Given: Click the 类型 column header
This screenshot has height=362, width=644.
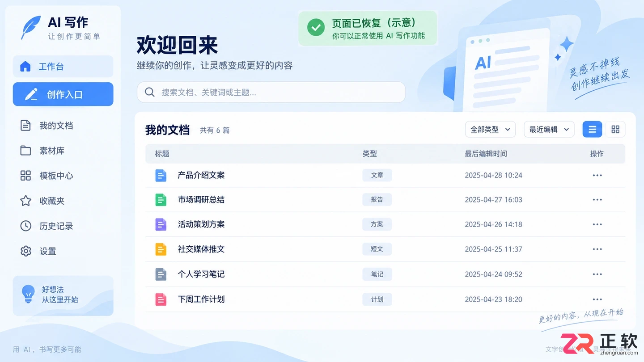Looking at the screenshot, I should click(x=370, y=154).
